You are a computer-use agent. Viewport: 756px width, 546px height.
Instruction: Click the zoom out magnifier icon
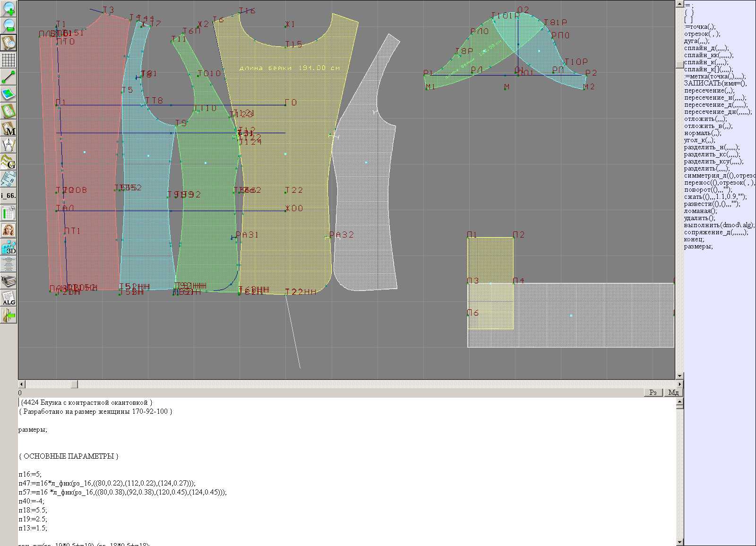tap(9, 25)
